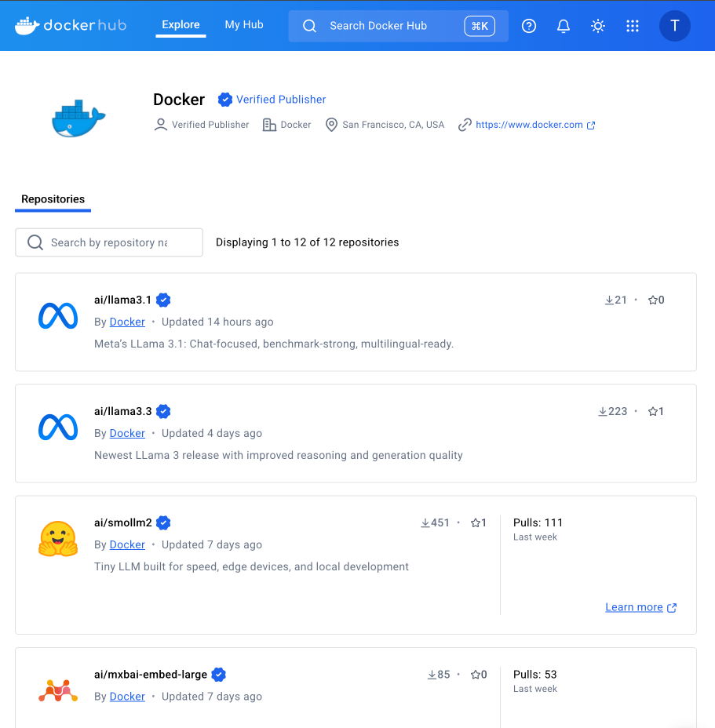The width and height of the screenshot is (715, 728).
Task: Click external link icon after docker.com
Action: pos(591,126)
